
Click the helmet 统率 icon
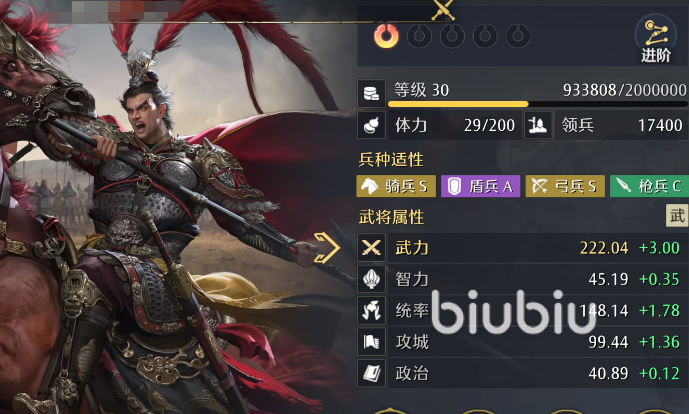click(x=371, y=310)
